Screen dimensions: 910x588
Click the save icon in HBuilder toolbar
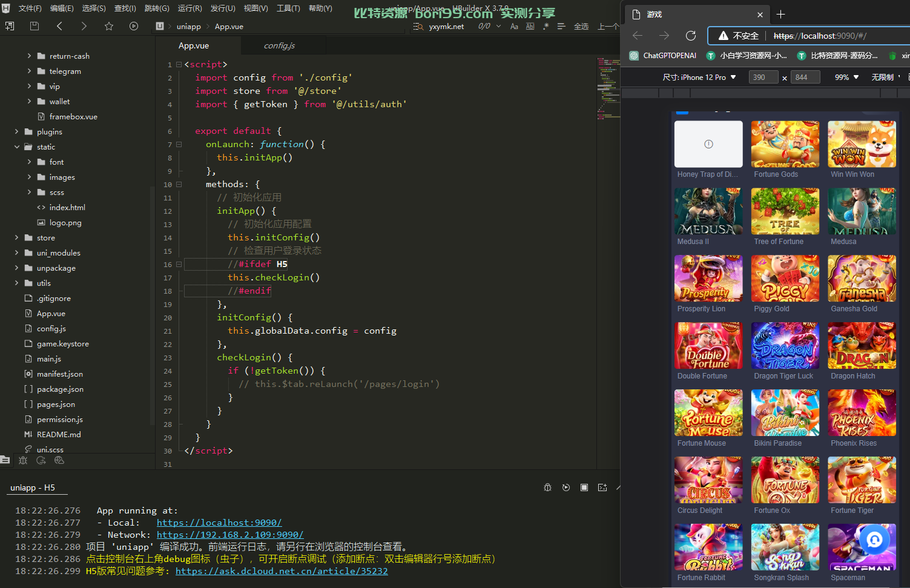[35, 26]
